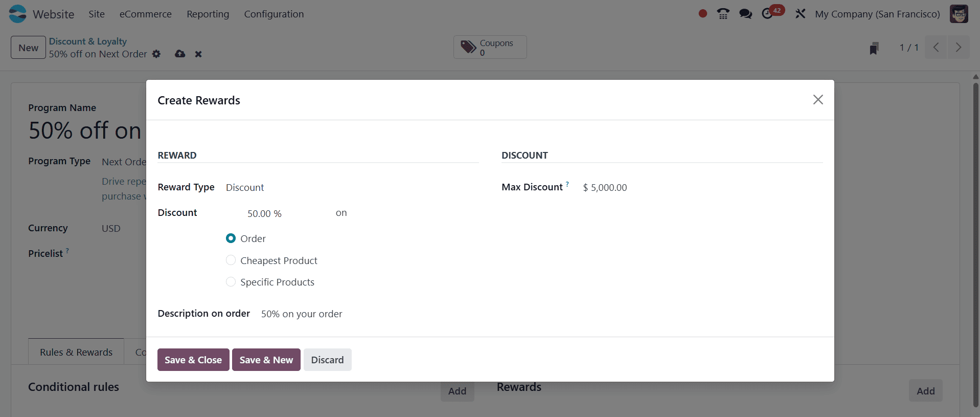Select Specific Products for the discount
Screen dimensions: 980x417
[231, 281]
